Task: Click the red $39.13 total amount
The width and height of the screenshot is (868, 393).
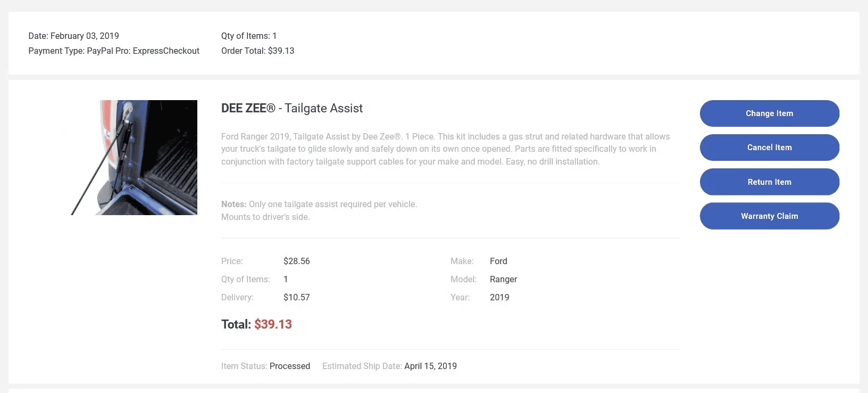Action: click(x=273, y=324)
